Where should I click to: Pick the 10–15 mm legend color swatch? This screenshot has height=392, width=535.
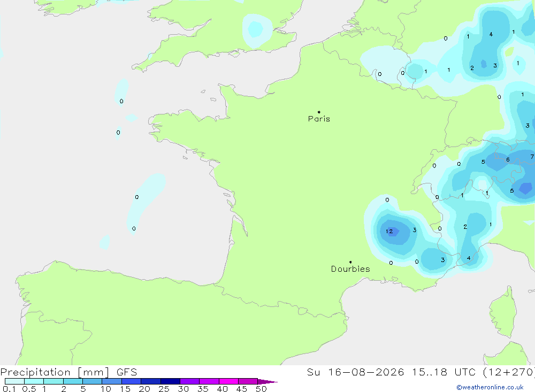(x=112, y=381)
